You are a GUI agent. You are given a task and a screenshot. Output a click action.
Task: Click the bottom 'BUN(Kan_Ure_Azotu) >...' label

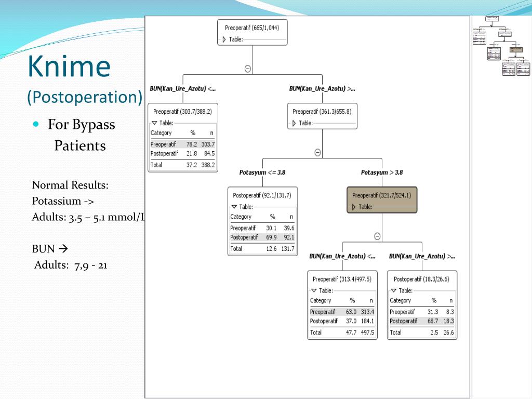click(422, 257)
